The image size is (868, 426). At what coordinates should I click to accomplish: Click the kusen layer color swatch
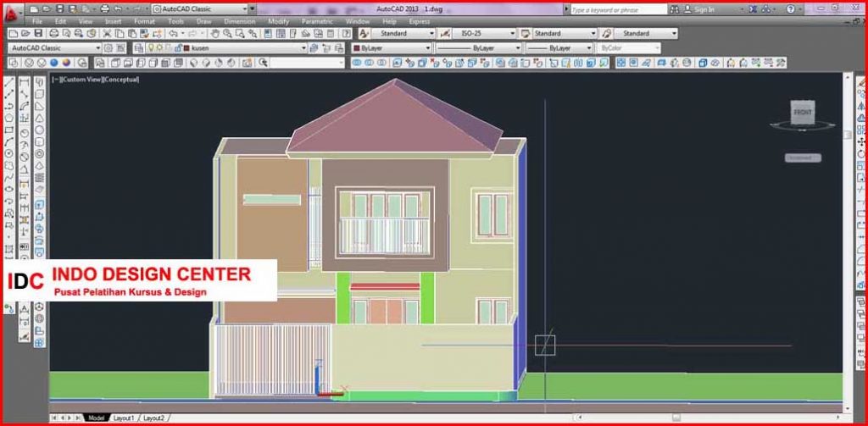(x=187, y=48)
